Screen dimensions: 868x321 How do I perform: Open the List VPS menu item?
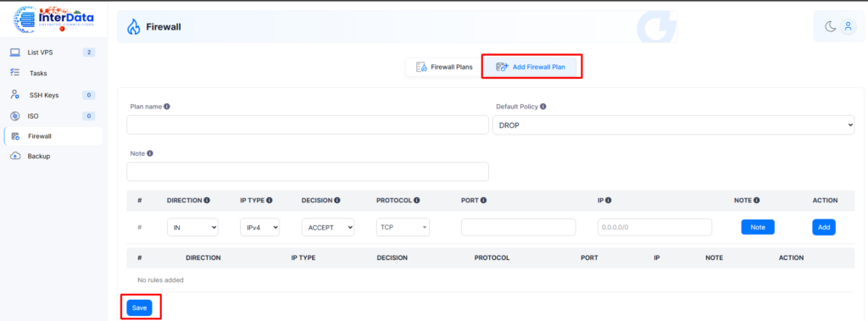[x=53, y=53]
